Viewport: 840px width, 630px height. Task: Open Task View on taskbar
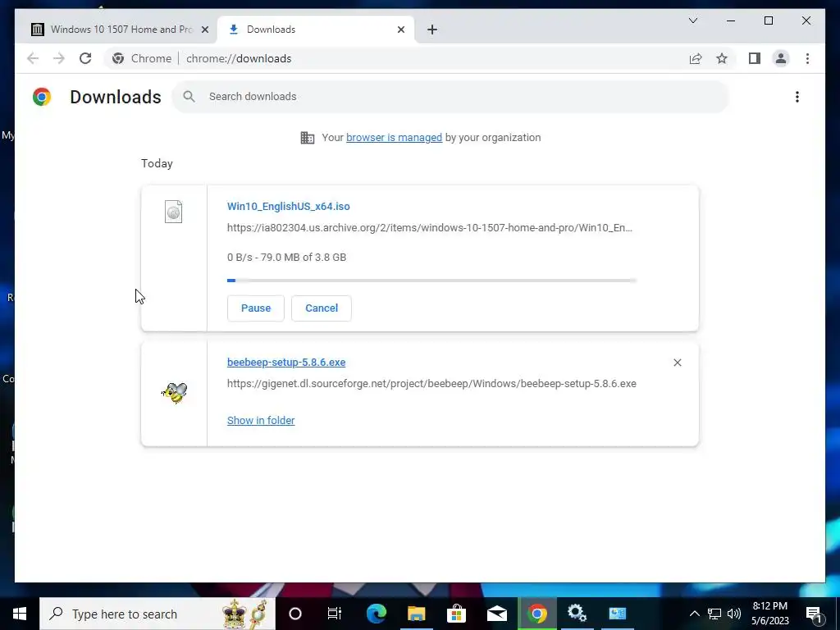pyautogui.click(x=335, y=614)
